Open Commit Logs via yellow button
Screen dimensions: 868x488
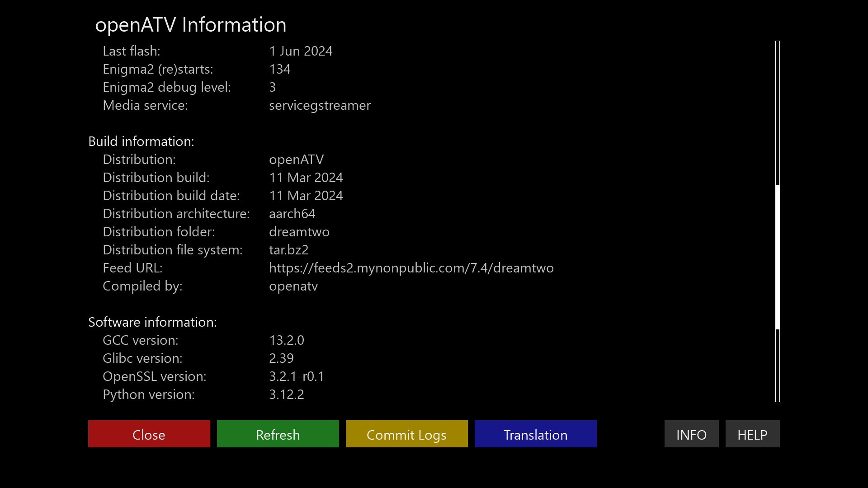click(407, 434)
